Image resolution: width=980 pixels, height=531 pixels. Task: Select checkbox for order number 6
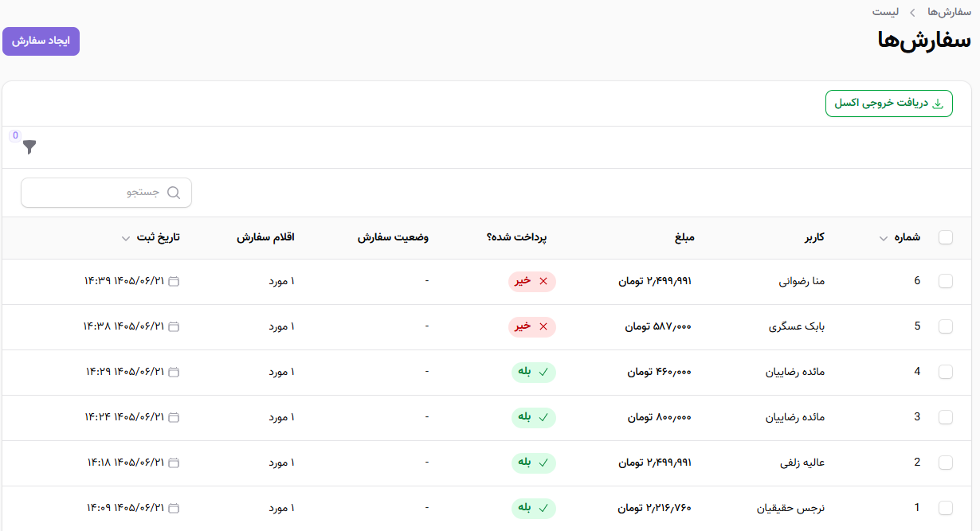(946, 281)
